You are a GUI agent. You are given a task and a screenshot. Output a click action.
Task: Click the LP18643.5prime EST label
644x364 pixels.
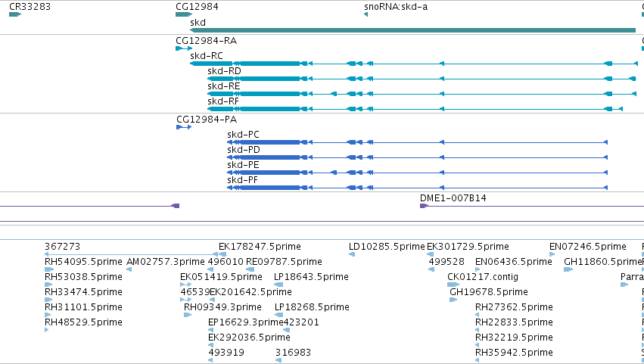(x=311, y=277)
